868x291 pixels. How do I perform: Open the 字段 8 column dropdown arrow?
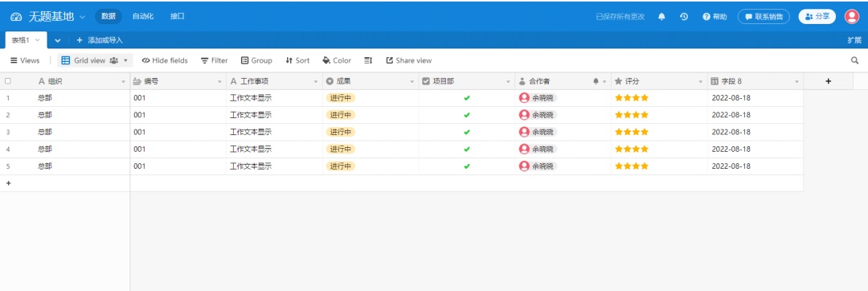click(797, 81)
